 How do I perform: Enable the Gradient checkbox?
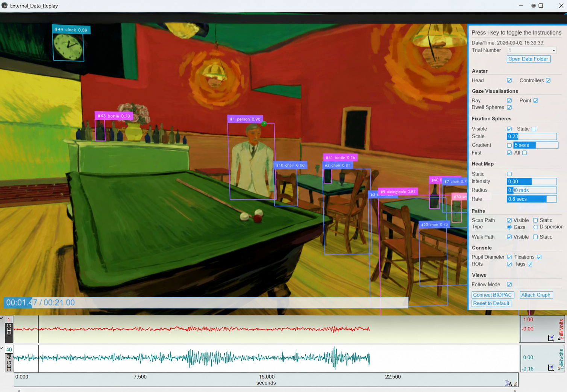509,145
